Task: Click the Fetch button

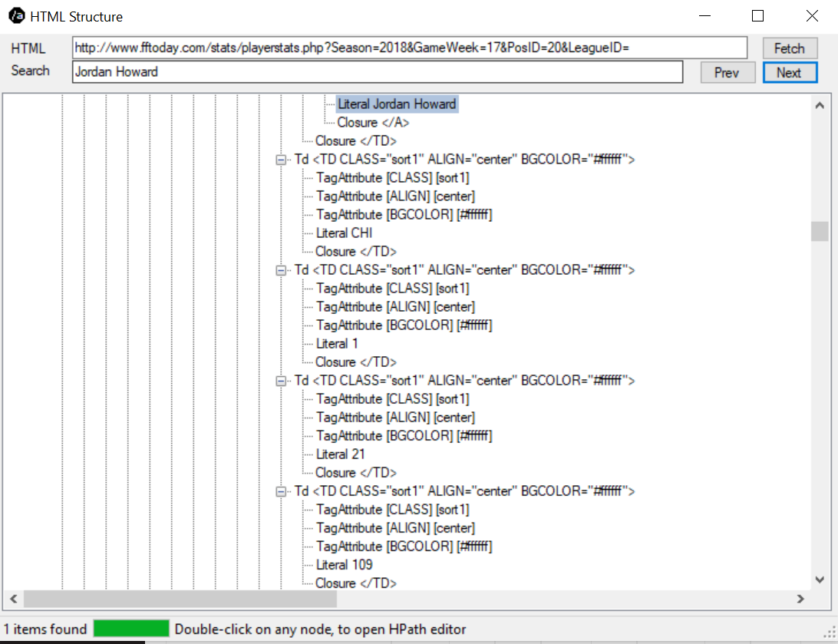Action: 790,48
